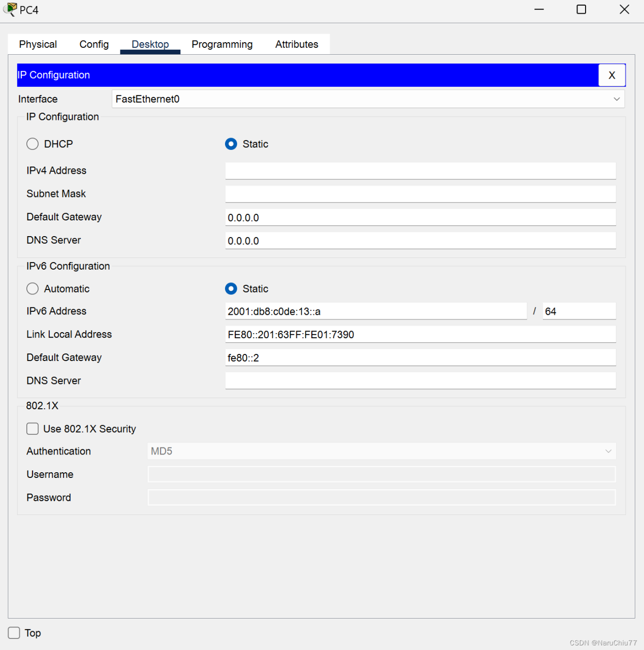Minimize the PC4 window
This screenshot has height=650, width=644.
pos(539,10)
